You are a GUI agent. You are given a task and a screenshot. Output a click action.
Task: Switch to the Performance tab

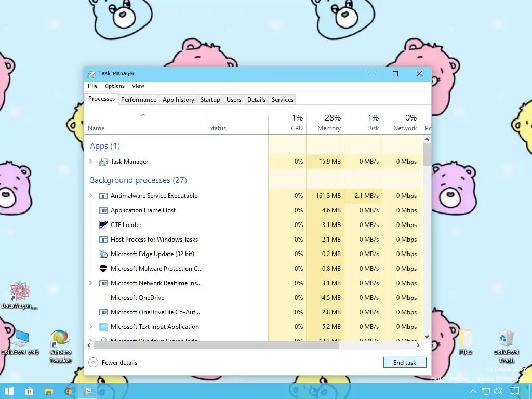click(x=138, y=100)
